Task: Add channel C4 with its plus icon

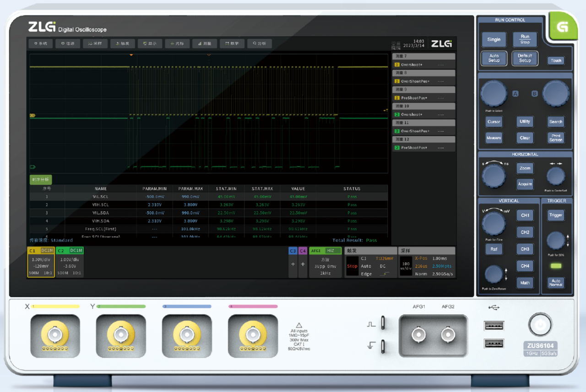Action: click(x=303, y=264)
